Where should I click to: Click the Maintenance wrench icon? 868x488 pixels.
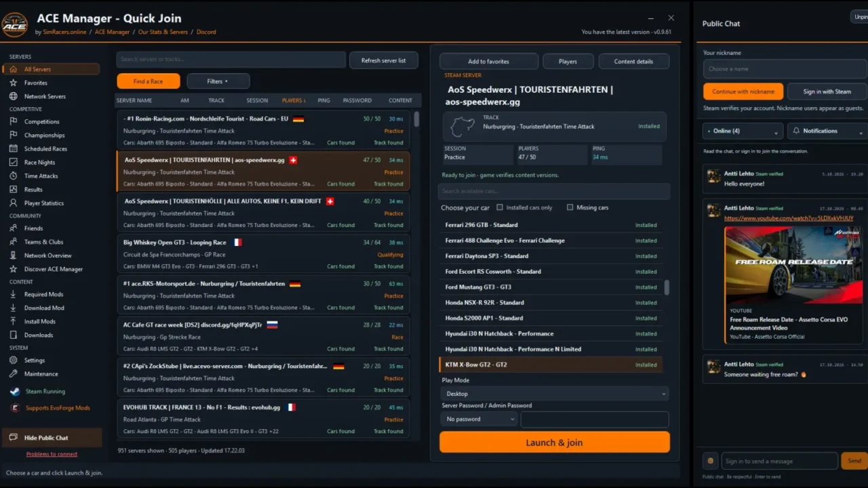pyautogui.click(x=13, y=374)
